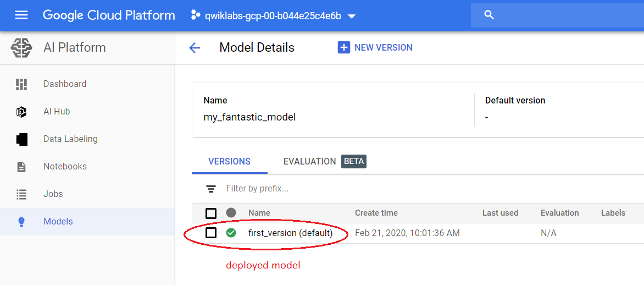The image size is (644, 285).
Task: Sort by Create time column header
Action: pos(376,213)
